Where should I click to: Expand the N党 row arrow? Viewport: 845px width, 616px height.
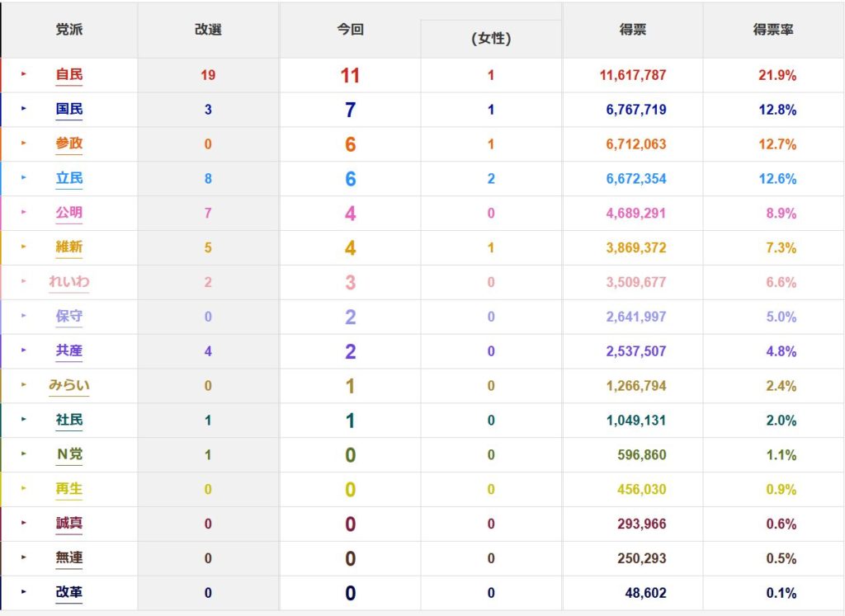tap(24, 454)
